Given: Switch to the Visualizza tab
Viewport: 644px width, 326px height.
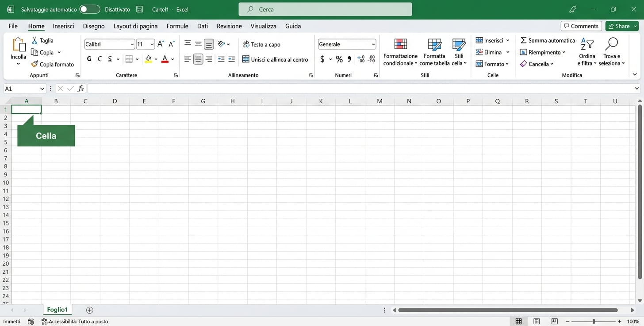Looking at the screenshot, I should (x=263, y=26).
